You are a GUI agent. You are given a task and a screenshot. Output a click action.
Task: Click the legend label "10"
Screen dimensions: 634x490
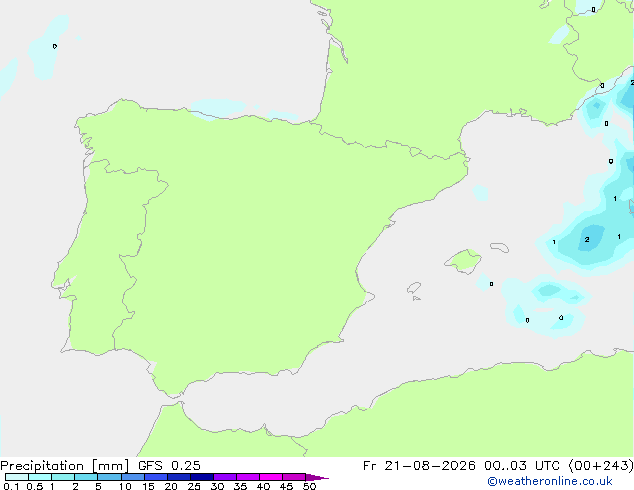pyautogui.click(x=125, y=486)
